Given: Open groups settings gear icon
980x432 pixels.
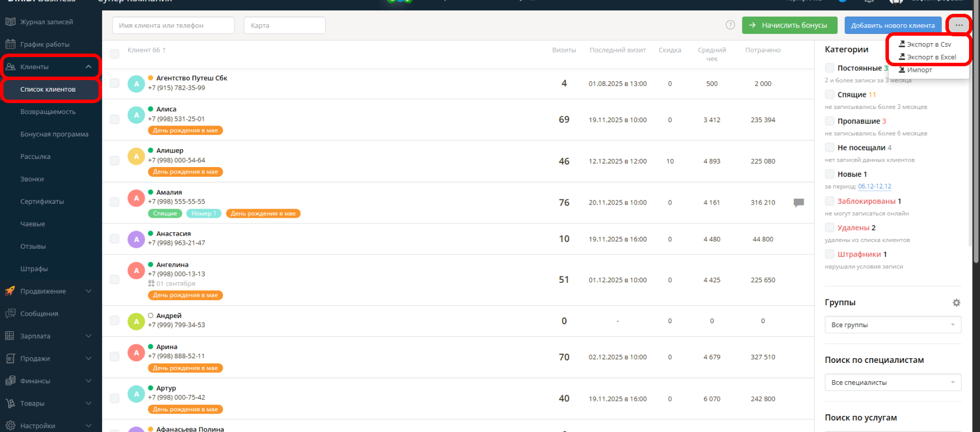Looking at the screenshot, I should click(956, 303).
